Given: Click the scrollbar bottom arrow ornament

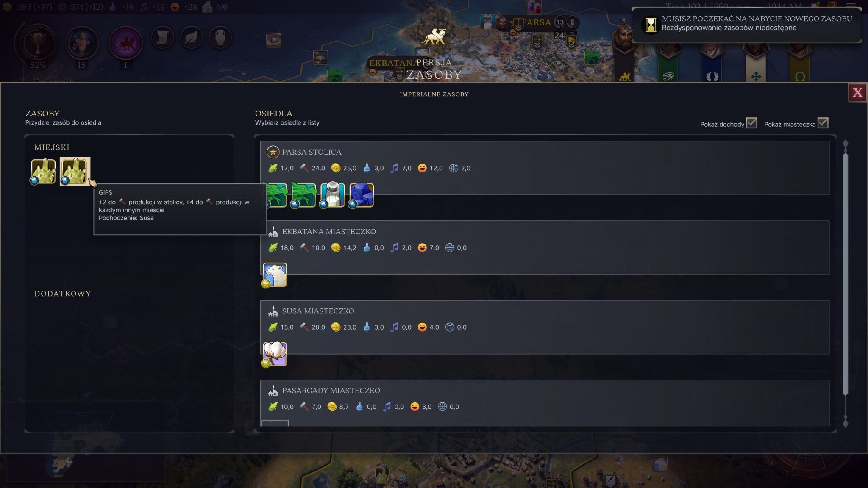Looking at the screenshot, I should (x=846, y=421).
